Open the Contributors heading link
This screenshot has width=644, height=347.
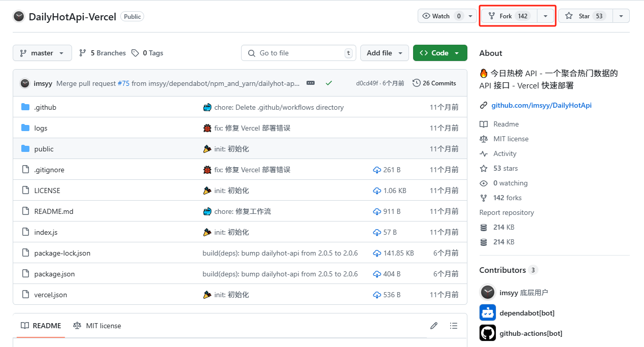tap(508, 270)
